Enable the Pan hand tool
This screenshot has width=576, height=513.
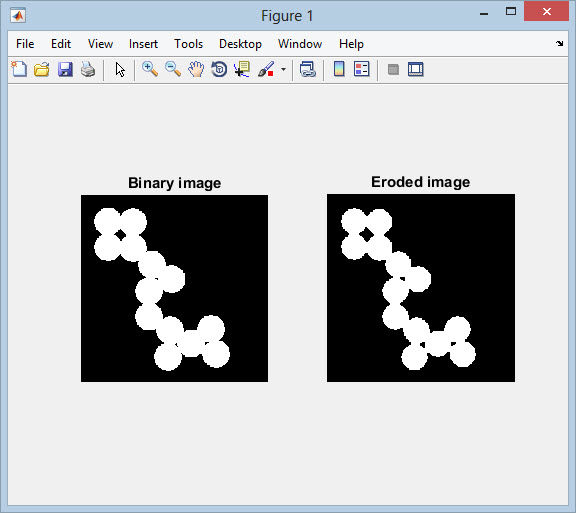196,69
